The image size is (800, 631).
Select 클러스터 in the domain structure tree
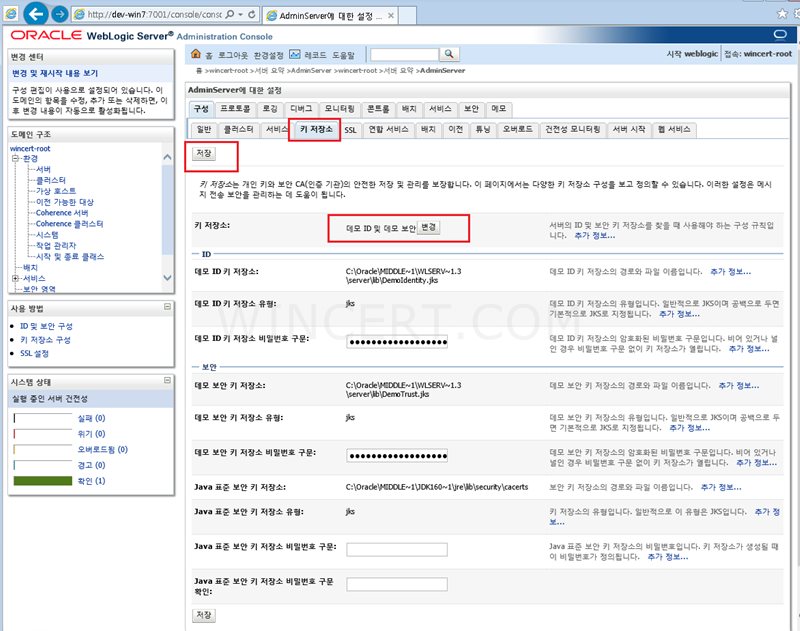(x=51, y=180)
